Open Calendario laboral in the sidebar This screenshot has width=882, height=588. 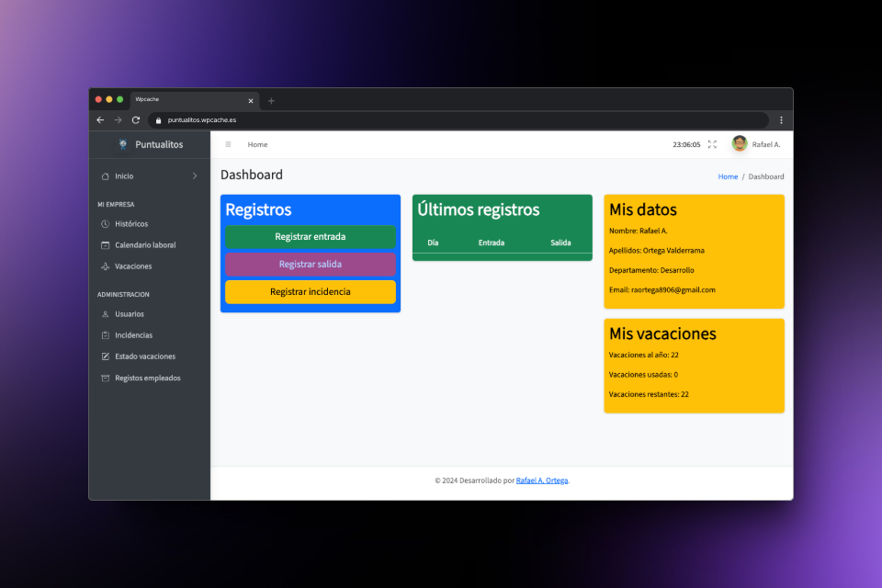pos(150,245)
